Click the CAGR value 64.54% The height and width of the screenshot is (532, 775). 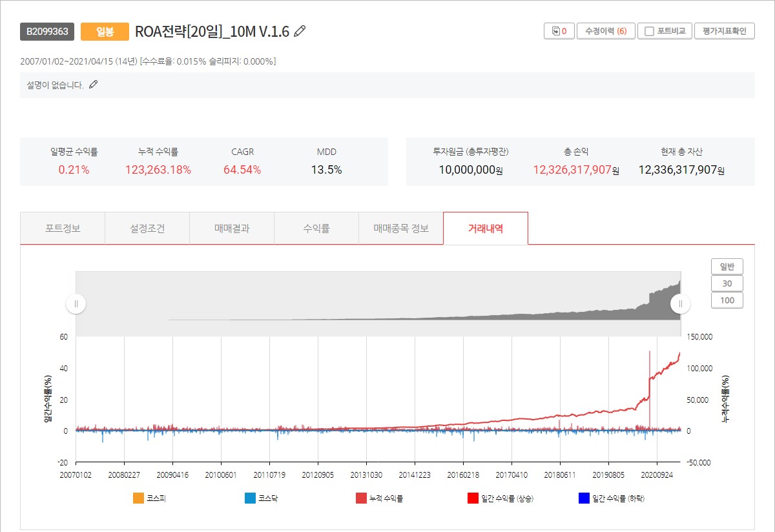(x=242, y=170)
